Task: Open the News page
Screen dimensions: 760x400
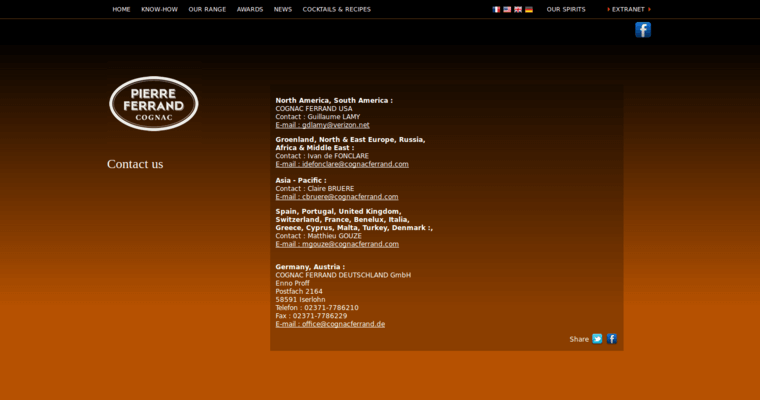Action: point(283,9)
